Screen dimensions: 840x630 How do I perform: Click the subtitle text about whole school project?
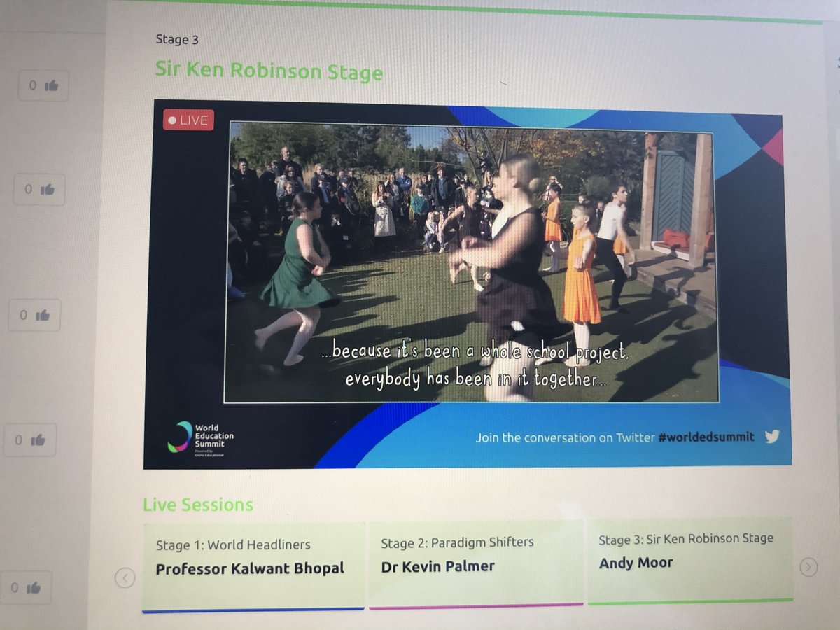coord(476,365)
